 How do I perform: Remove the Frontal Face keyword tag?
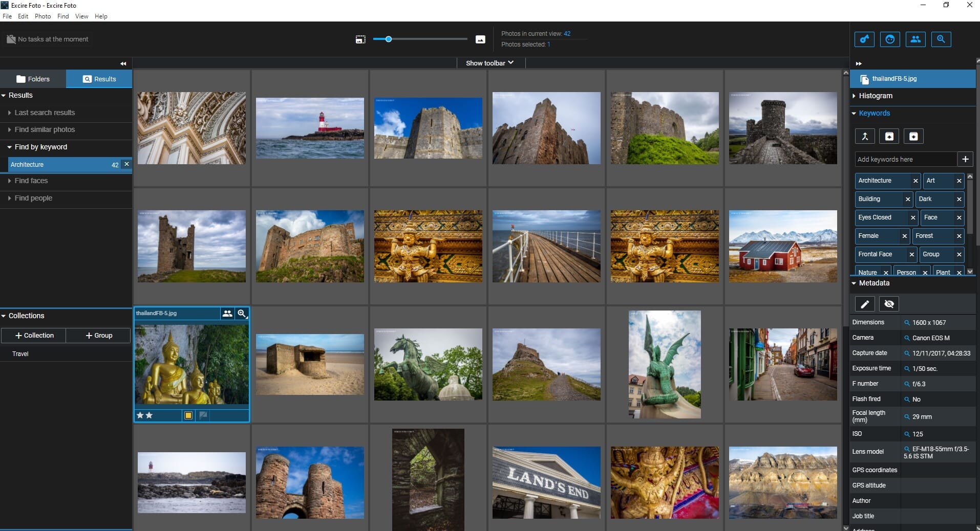coord(912,254)
